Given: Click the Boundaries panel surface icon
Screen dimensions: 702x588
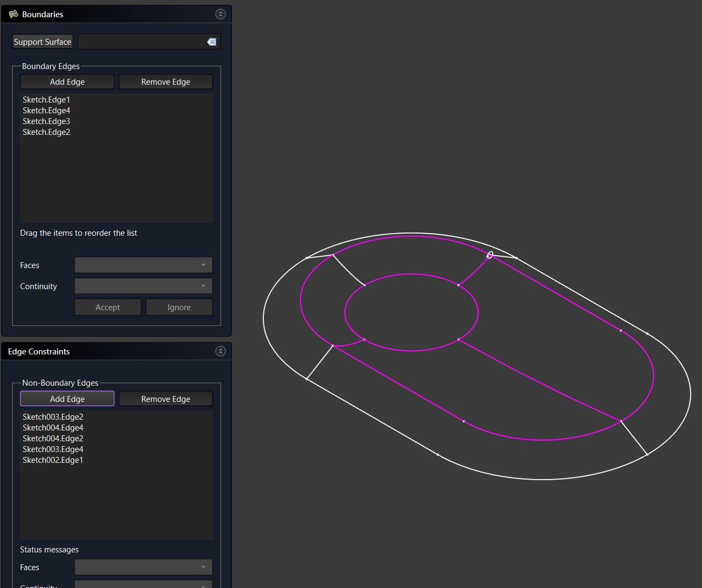Looking at the screenshot, I should point(13,14).
